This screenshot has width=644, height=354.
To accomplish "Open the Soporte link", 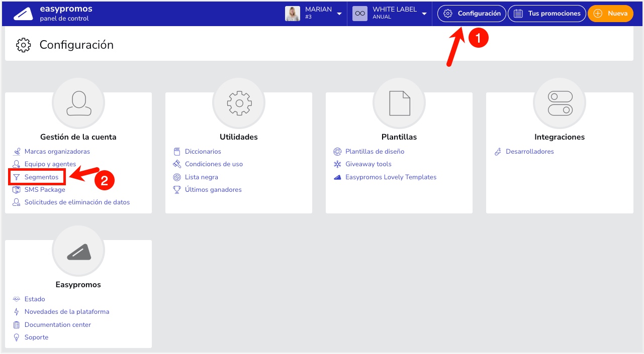I will pyautogui.click(x=37, y=337).
